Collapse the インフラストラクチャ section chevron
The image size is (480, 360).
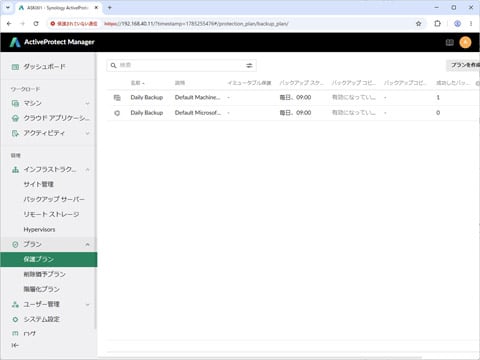pos(87,170)
